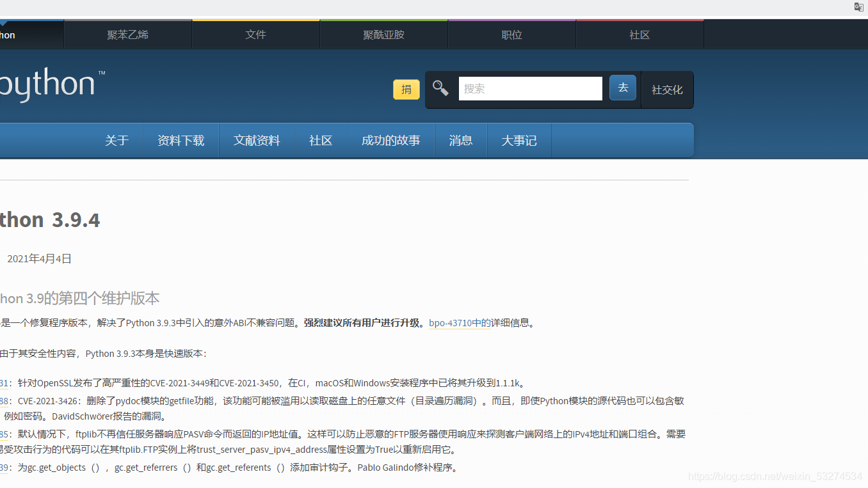Click the line mentioning Python 3.9.3本身是快速版本

pyautogui.click(x=104, y=354)
